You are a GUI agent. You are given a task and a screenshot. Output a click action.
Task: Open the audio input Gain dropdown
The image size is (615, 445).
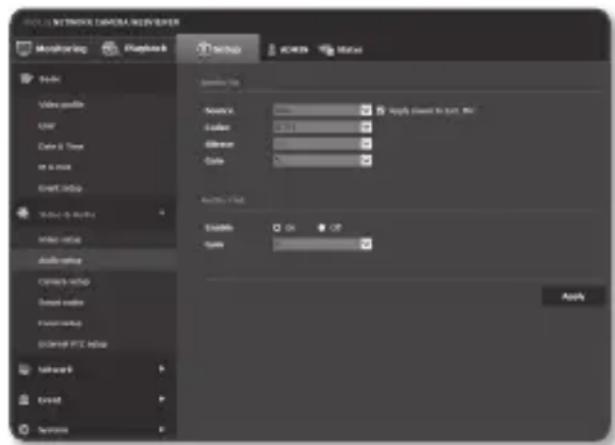point(322,160)
